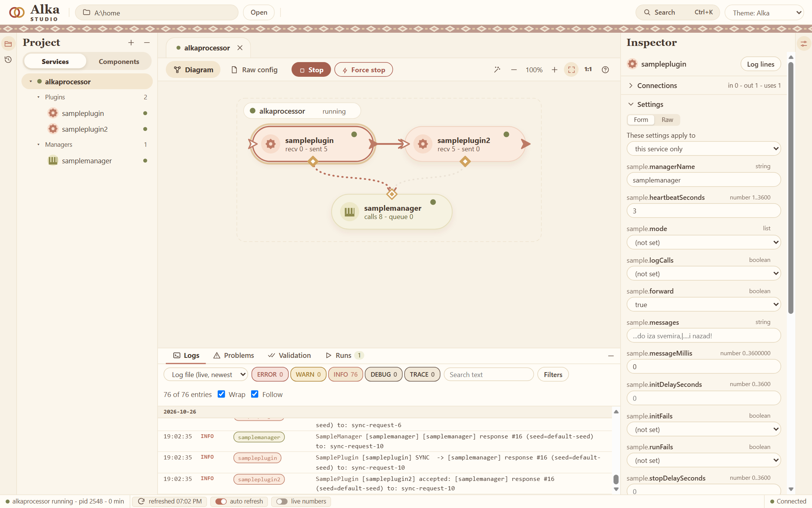
Task: Open the sample.forward dropdown
Action: coord(704,304)
